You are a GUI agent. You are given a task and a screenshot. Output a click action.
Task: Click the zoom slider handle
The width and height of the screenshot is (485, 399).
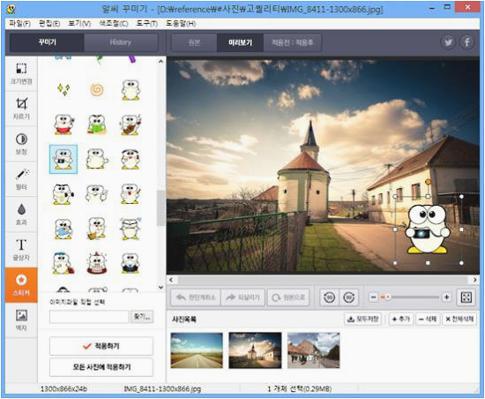point(387,297)
